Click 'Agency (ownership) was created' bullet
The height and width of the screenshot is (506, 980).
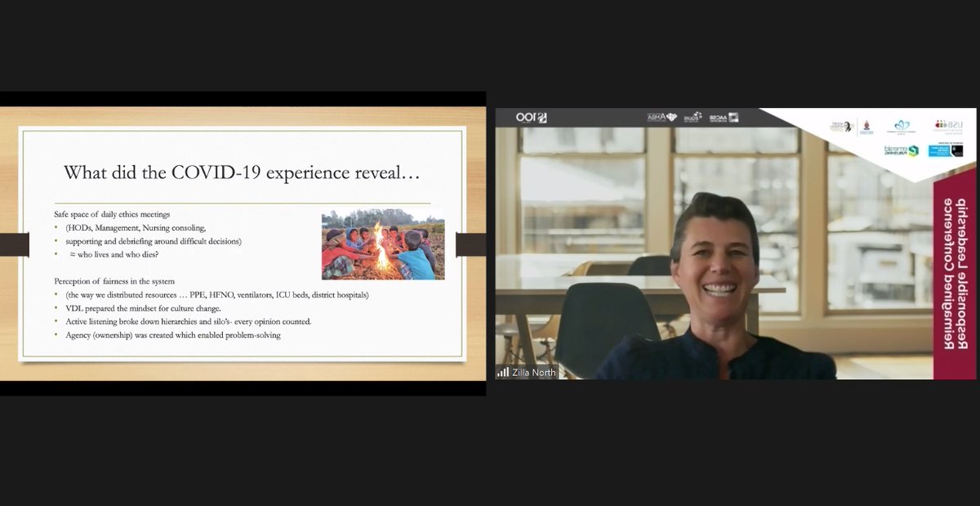[x=173, y=334]
